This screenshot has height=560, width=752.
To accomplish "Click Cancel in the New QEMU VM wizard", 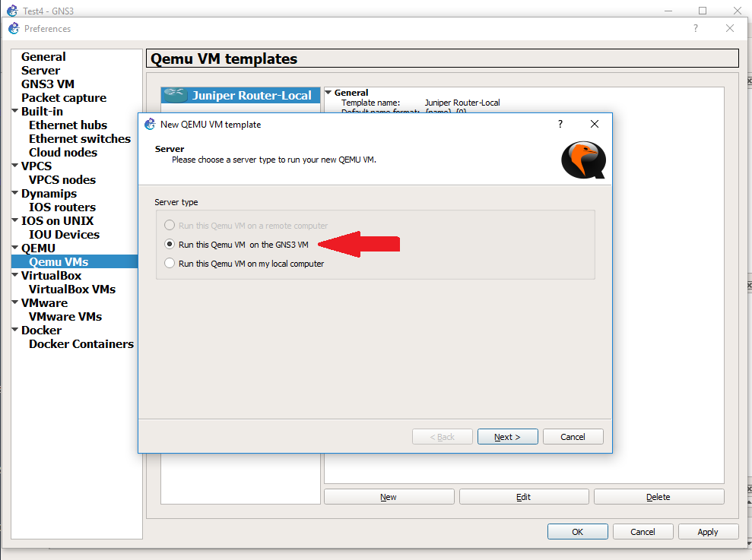I will 573,437.
